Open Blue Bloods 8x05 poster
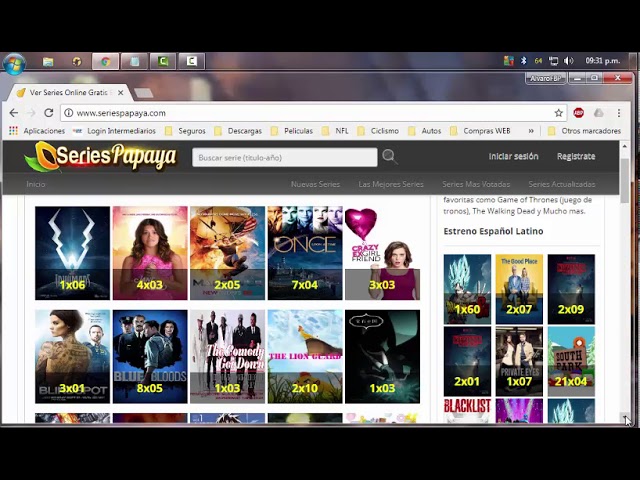Image resolution: width=640 pixels, height=480 pixels. tap(150, 356)
